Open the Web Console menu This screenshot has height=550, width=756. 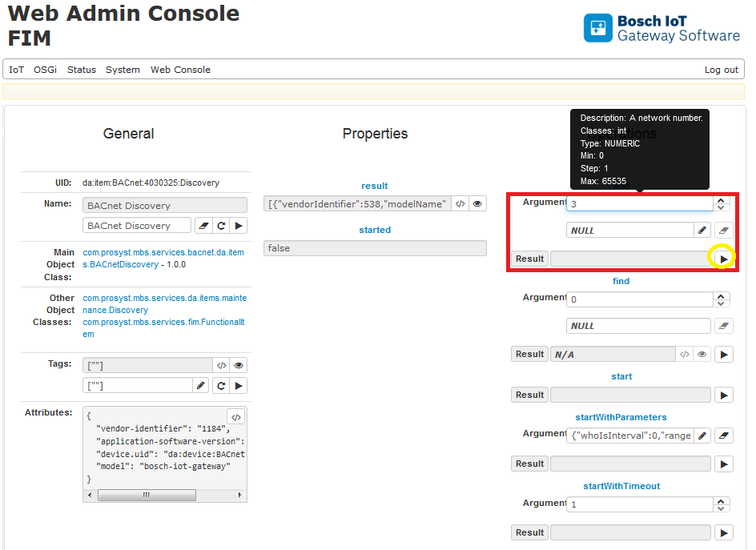(180, 70)
